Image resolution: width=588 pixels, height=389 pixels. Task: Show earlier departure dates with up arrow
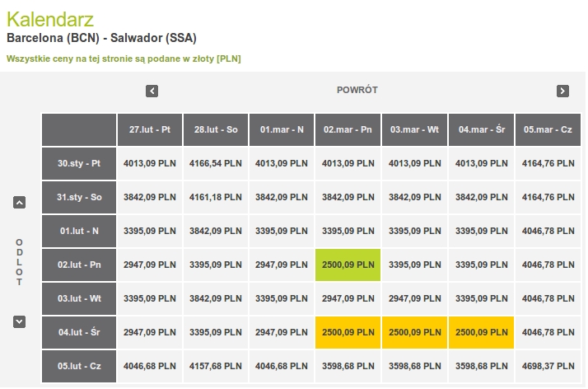click(x=20, y=203)
